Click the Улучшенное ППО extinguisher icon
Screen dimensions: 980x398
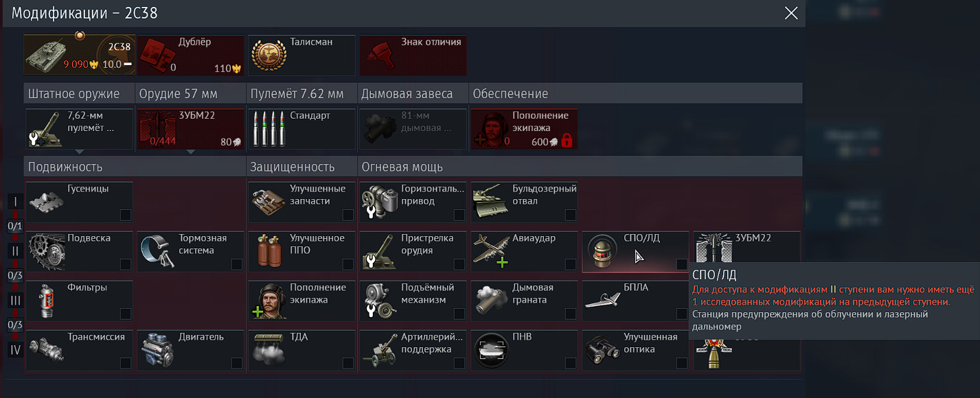[269, 250]
